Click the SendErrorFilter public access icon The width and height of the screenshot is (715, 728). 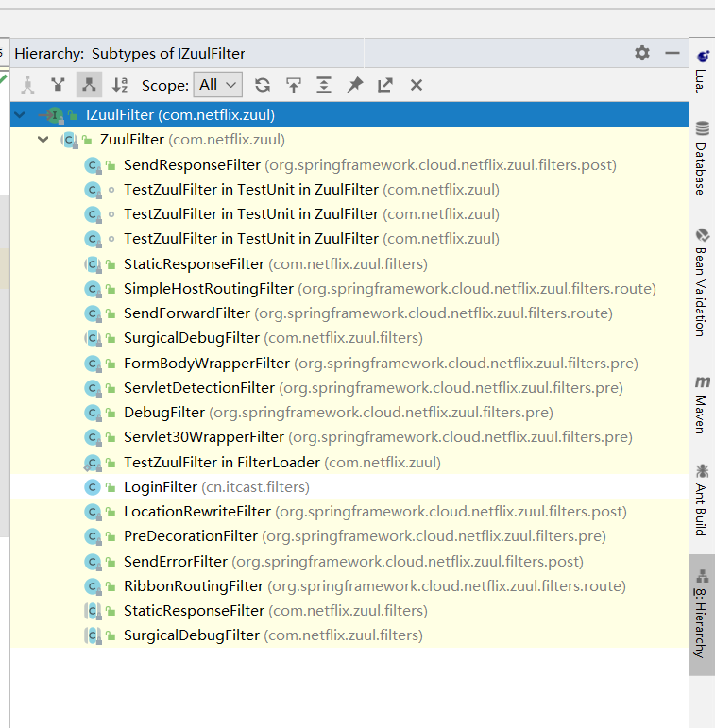coord(111,561)
